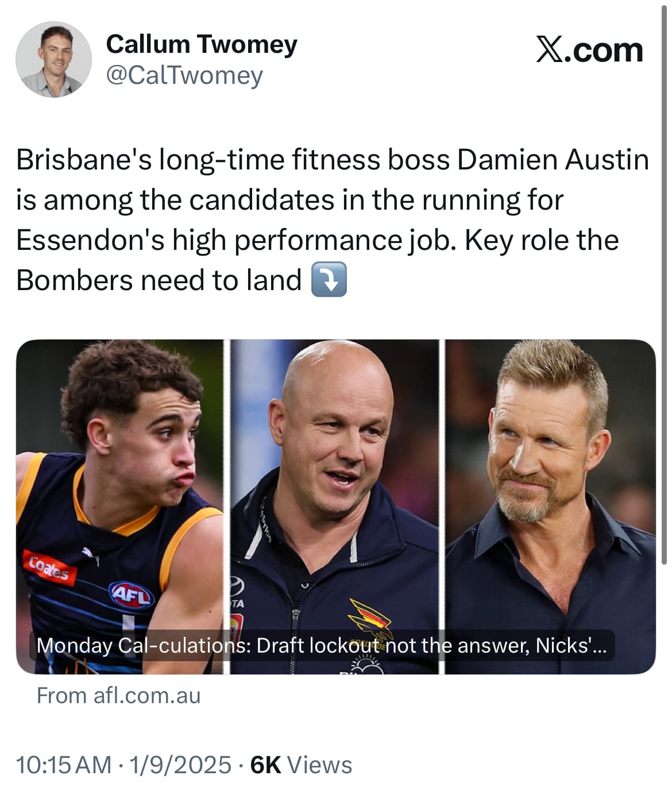Open the "Monday Cal-culations" article headline

[x=320, y=646]
